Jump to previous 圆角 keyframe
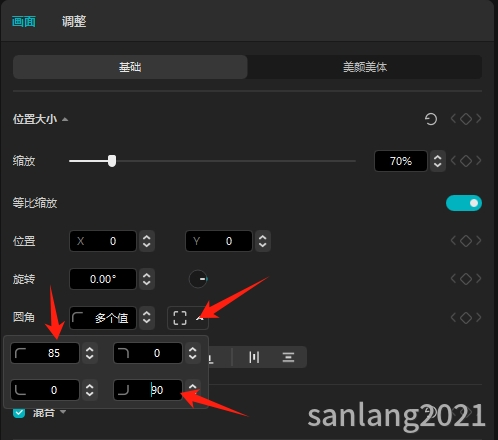The height and width of the screenshot is (440, 498). coord(453,318)
